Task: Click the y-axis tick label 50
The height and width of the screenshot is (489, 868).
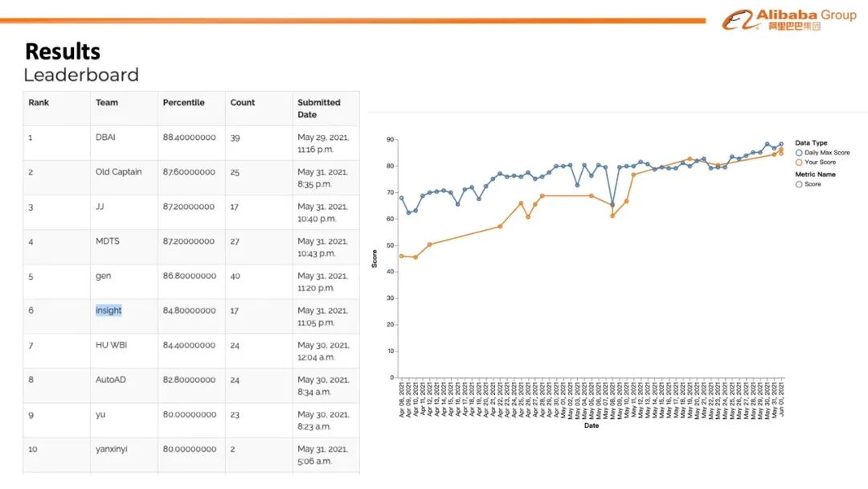Action: (x=391, y=245)
